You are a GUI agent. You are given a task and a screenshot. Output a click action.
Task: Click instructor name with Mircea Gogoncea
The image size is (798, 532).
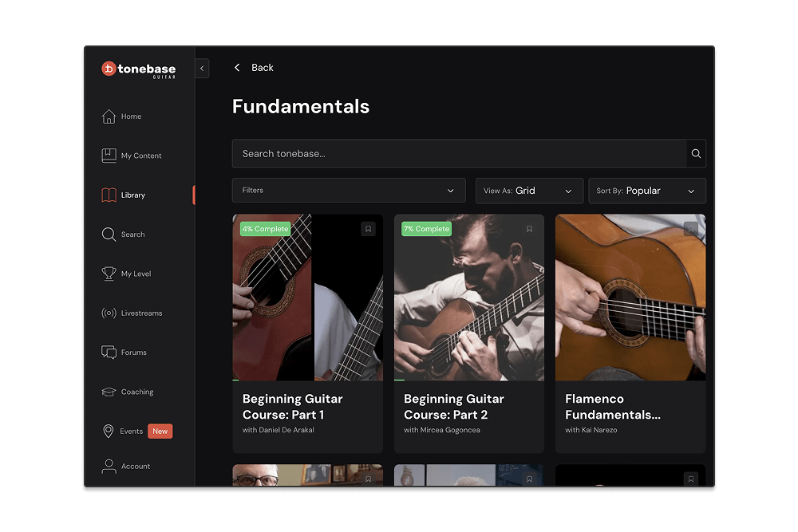coord(442,430)
